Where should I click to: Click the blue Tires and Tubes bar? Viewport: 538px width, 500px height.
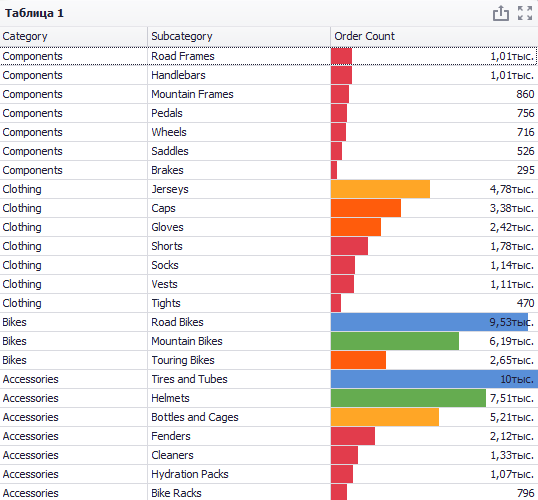tap(434, 379)
